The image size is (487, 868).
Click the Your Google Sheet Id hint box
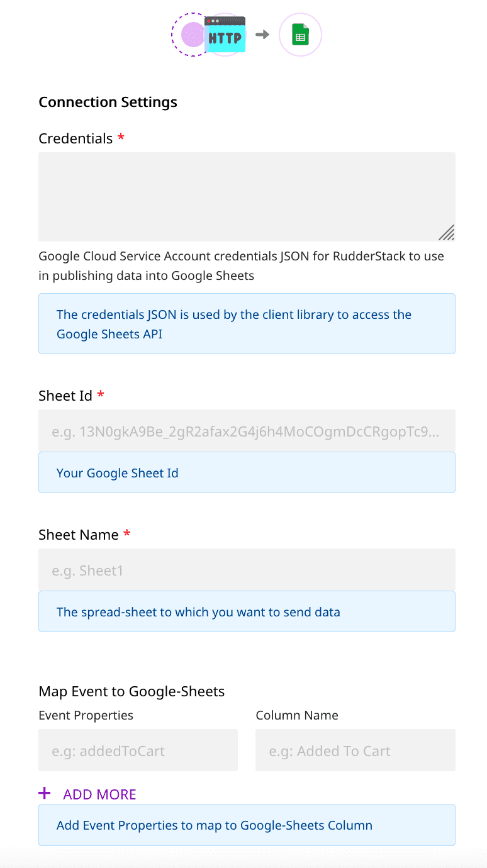[x=247, y=472]
